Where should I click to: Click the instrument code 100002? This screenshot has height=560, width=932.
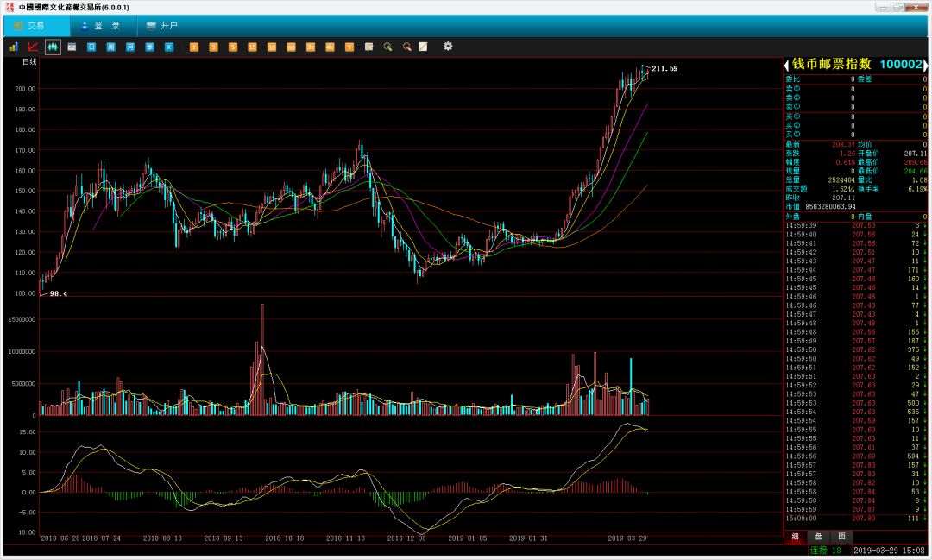pos(900,64)
